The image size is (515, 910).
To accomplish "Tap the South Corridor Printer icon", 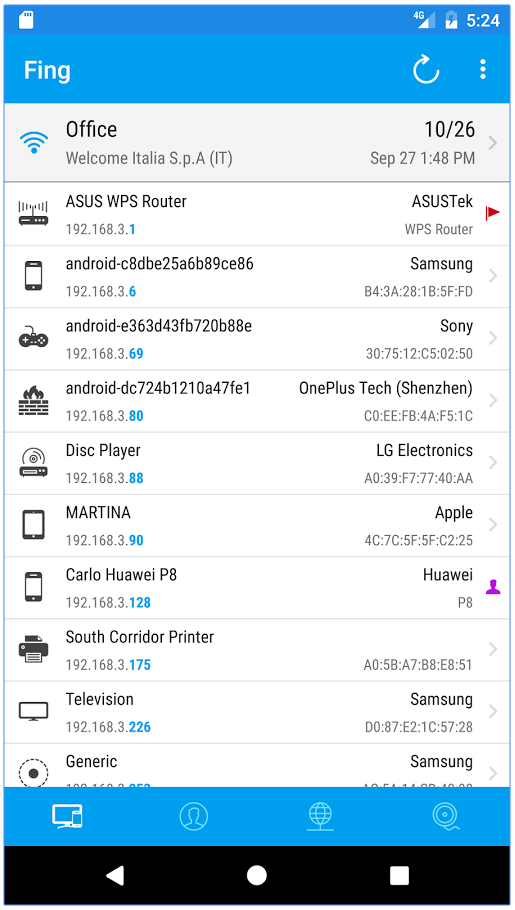I will point(34,649).
